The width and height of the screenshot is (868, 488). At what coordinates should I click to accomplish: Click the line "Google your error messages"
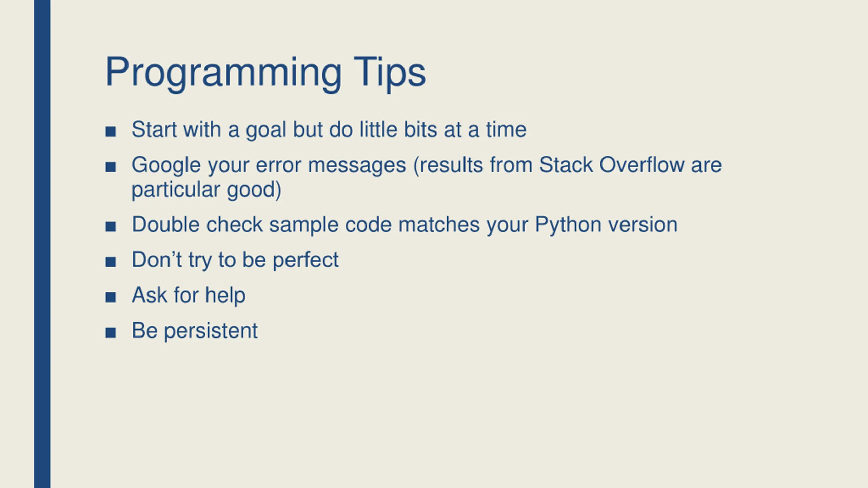coord(269,166)
